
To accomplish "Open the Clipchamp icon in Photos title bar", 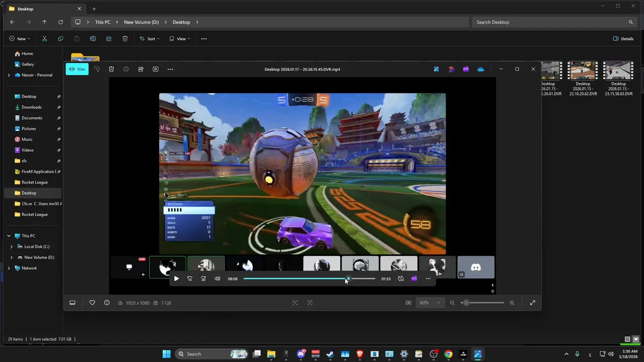I will point(466,69).
